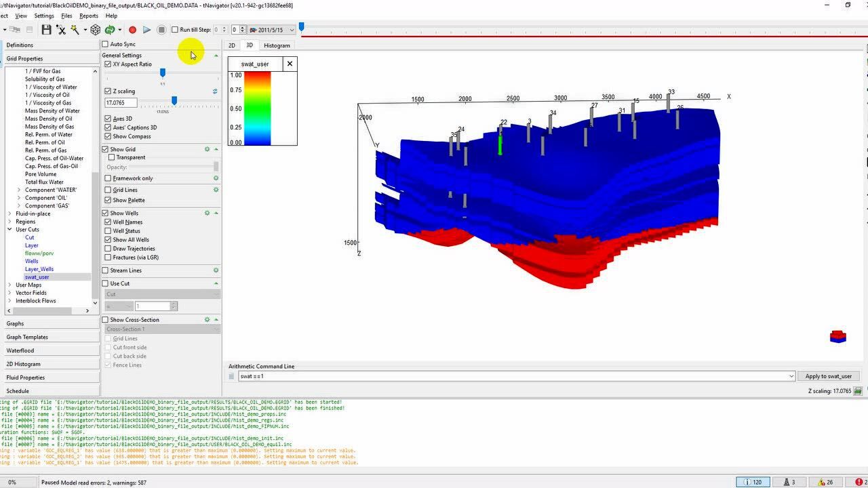Image resolution: width=868 pixels, height=488 pixels.
Task: Click the Save (floppy disk) toolbar icon
Action: (46, 30)
